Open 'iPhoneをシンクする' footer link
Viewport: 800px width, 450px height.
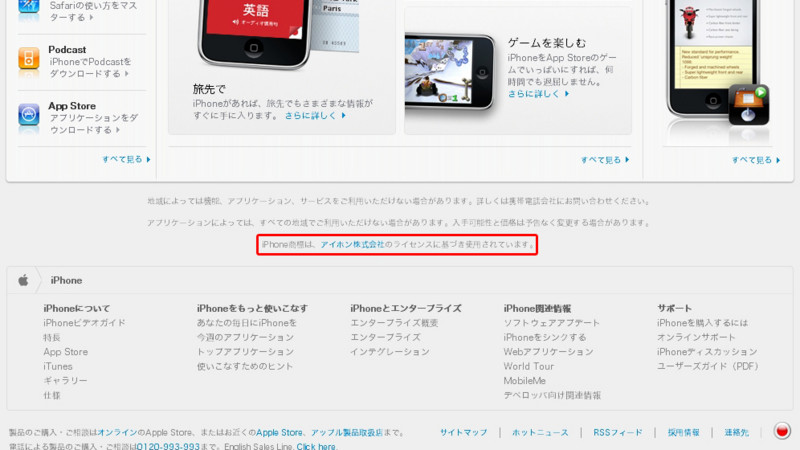[545, 337]
